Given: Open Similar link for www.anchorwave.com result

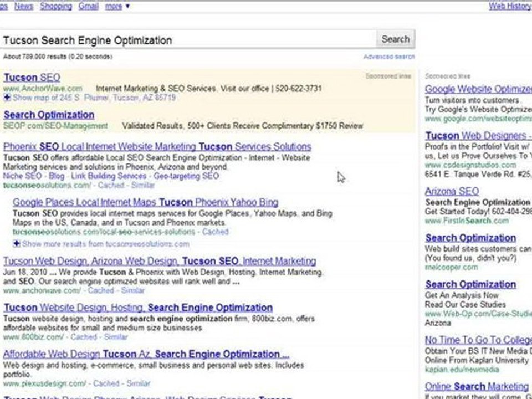Looking at the screenshot, I should point(133,290).
